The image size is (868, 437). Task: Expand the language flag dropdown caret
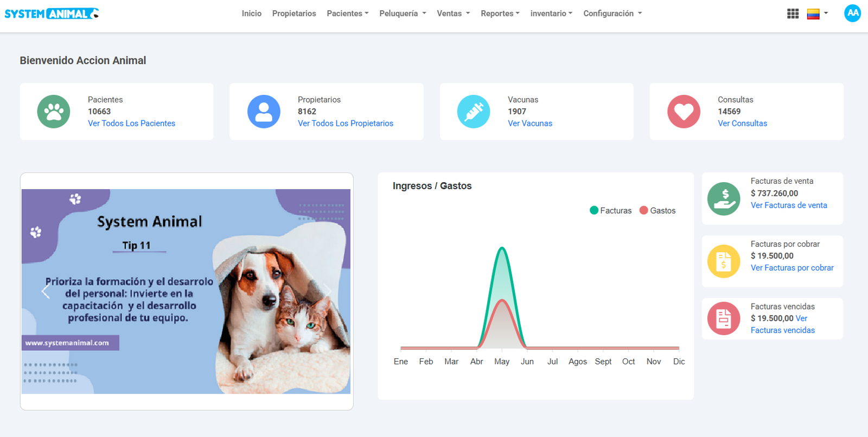tap(826, 13)
